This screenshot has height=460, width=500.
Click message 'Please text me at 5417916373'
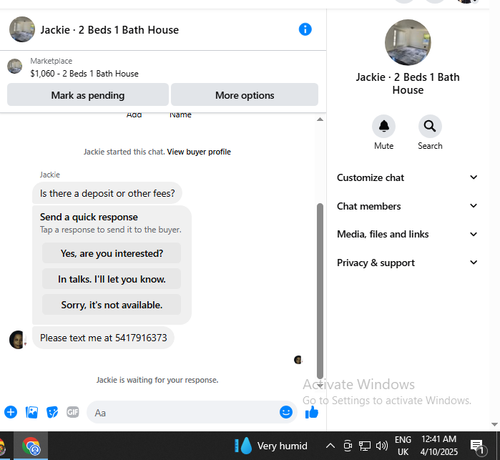[x=103, y=338]
